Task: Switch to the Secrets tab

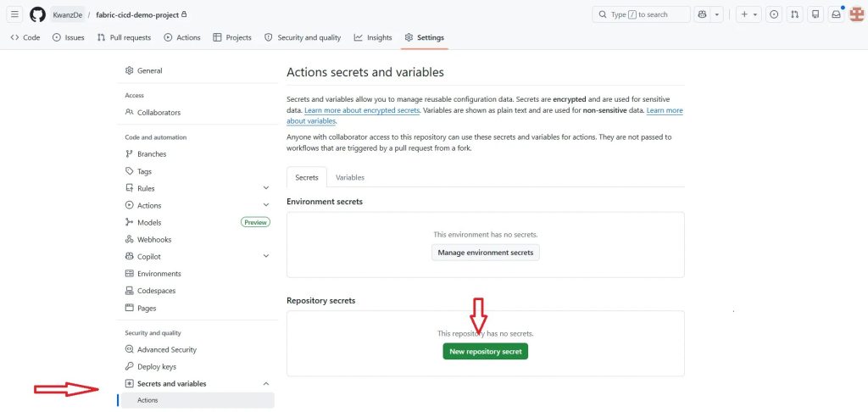Action: tap(307, 177)
